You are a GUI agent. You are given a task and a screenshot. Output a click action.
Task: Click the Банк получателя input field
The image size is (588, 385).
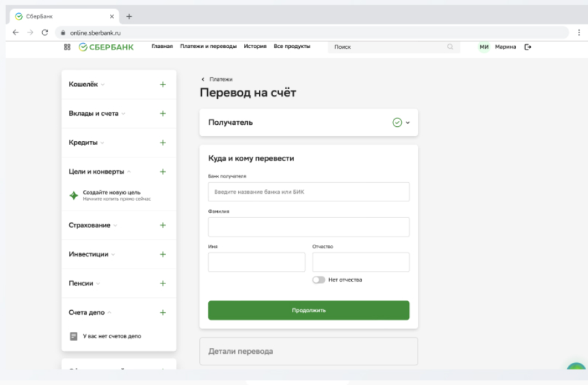[x=308, y=192]
